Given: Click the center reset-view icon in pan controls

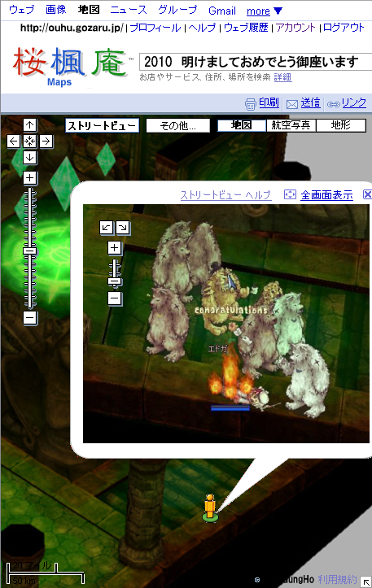Looking at the screenshot, I should click(x=29, y=142).
